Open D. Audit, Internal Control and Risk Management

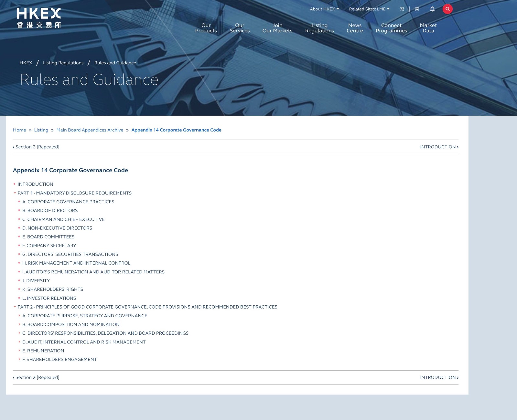(x=84, y=342)
